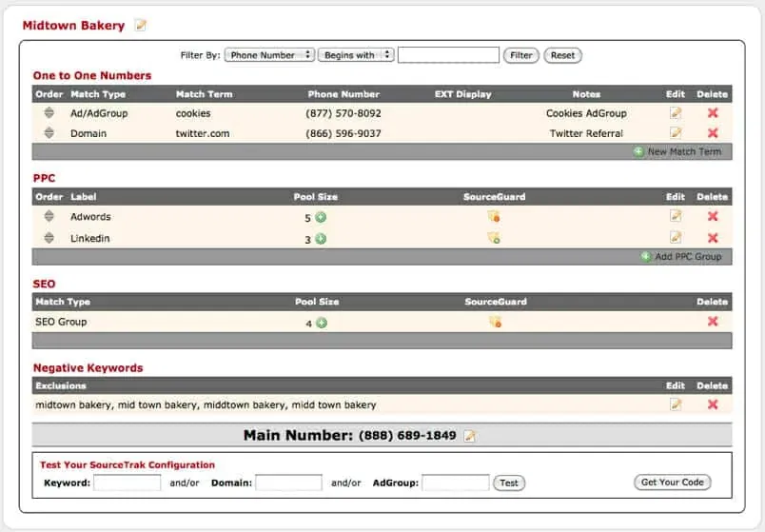The height and width of the screenshot is (532, 765).
Task: Click Get Your Code button
Action: pos(672,483)
